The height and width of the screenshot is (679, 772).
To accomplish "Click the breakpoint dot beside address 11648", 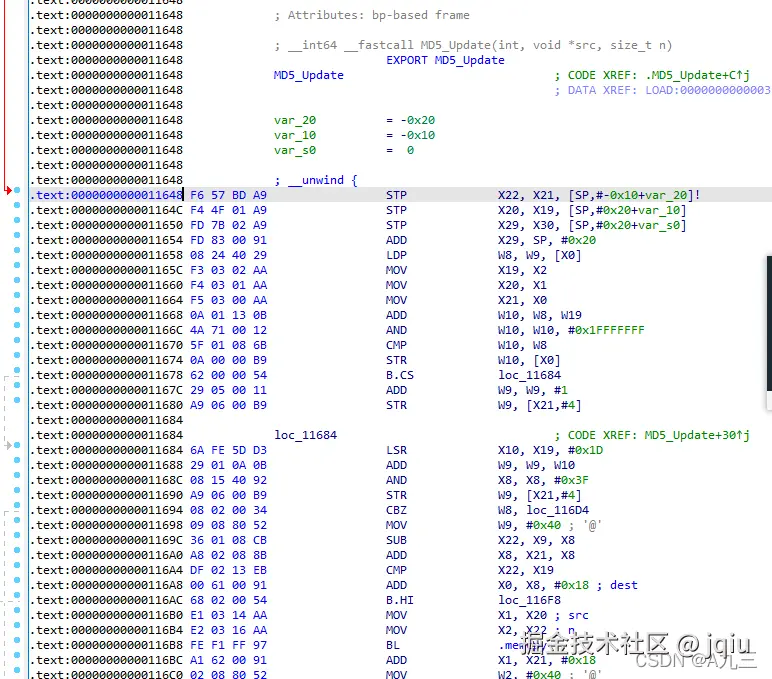I will pos(17,190).
